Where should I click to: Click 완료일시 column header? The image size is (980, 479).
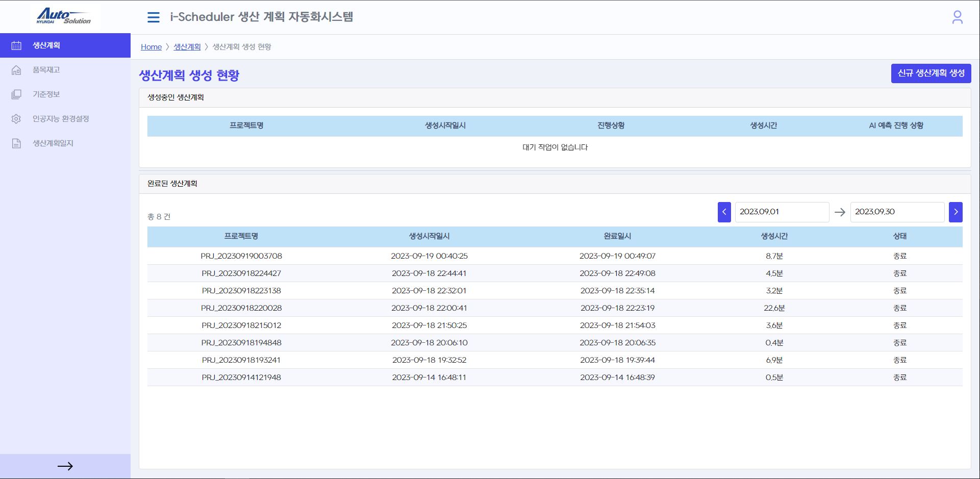tap(617, 236)
